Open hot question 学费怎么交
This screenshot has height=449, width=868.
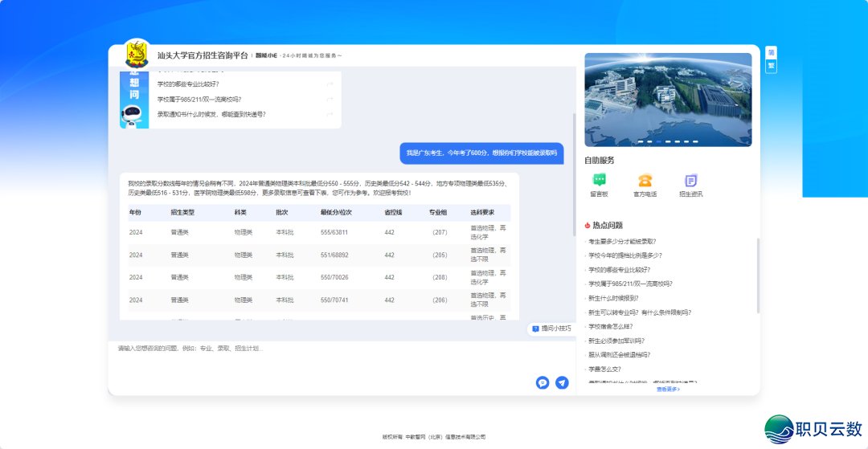click(604, 369)
